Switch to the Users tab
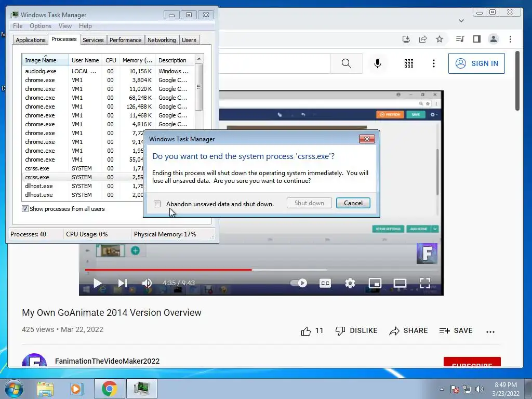 pos(189,39)
